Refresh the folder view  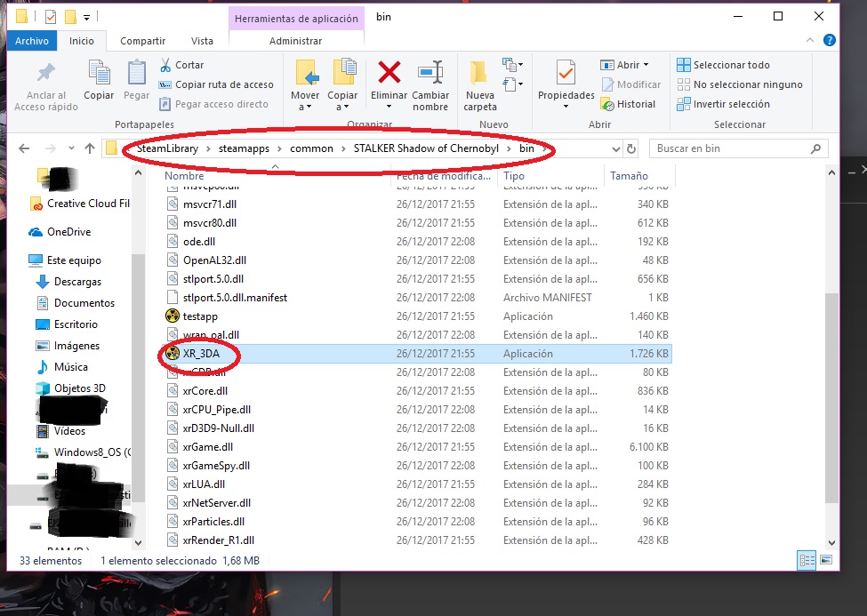click(x=630, y=148)
